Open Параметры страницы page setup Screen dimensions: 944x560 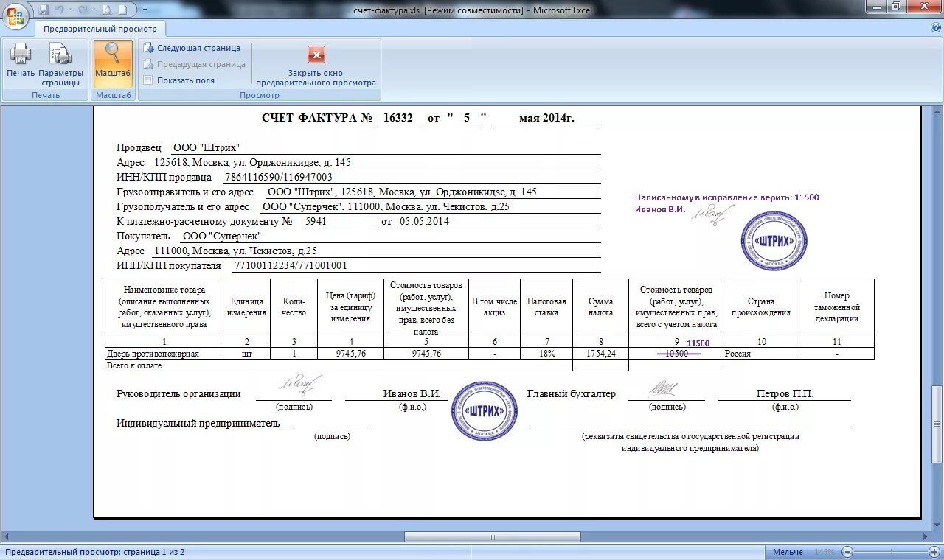(x=60, y=65)
